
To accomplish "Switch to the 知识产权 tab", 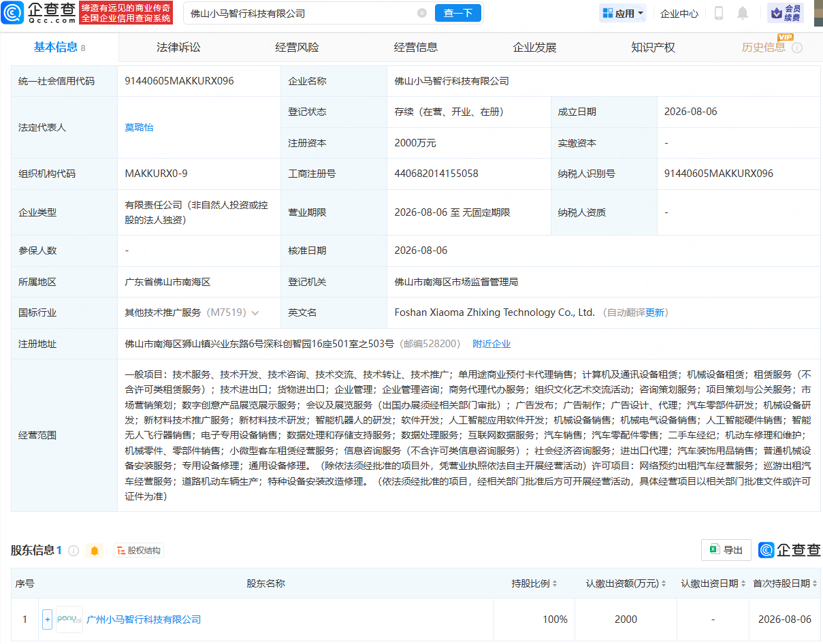I will tap(653, 47).
